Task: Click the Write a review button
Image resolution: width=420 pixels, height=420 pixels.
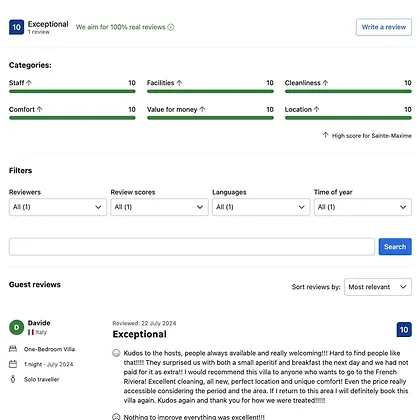Action: (384, 27)
